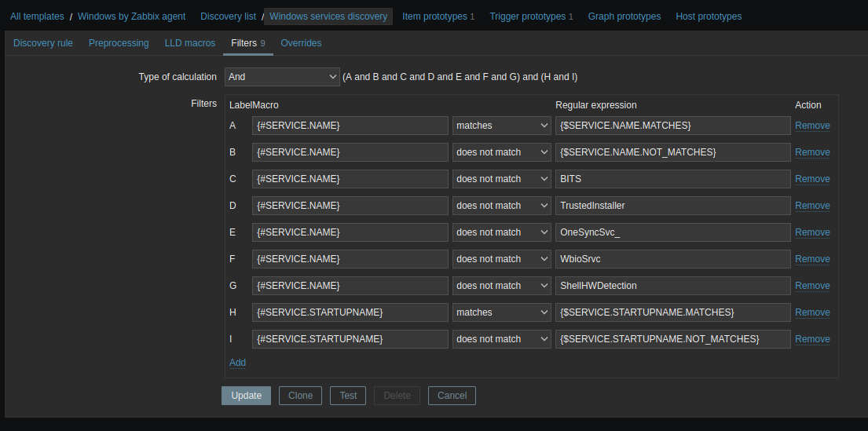Focus the OneSyncSvc_ regular expression field
Screen dimensions: 868x431
672,232
